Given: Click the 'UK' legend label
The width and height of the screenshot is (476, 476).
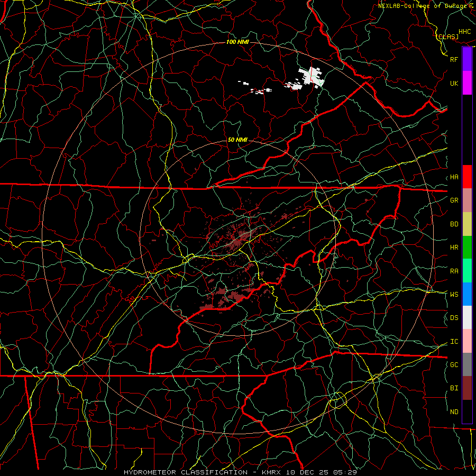Looking at the screenshot, I should pyautogui.click(x=454, y=83).
